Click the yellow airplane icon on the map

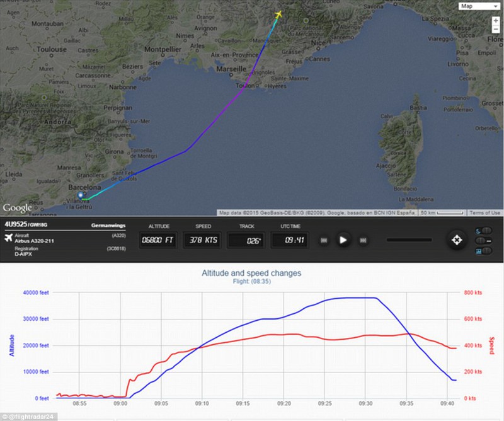[278, 14]
